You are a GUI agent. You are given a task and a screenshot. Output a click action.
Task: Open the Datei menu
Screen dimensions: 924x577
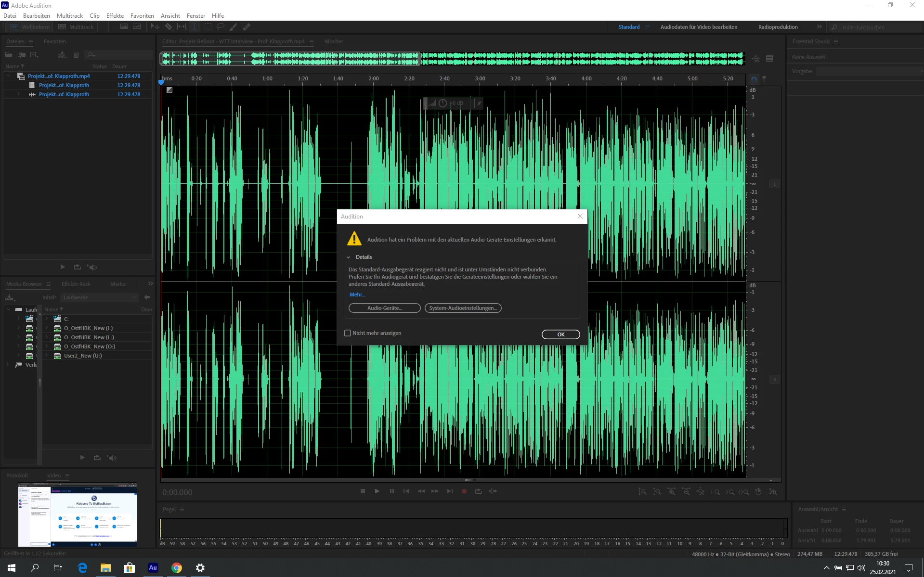click(10, 16)
